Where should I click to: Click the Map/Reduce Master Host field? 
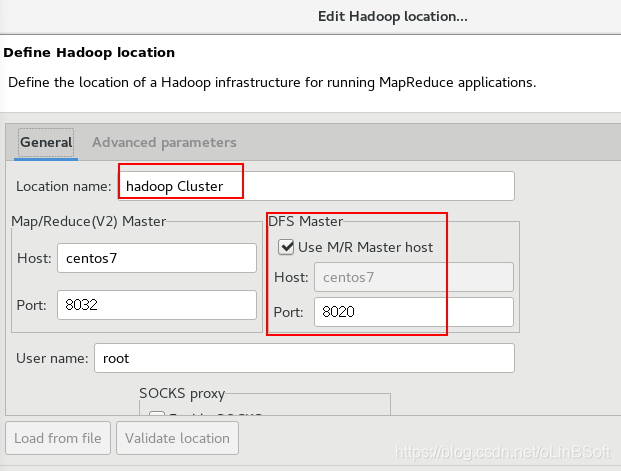[x=157, y=258]
